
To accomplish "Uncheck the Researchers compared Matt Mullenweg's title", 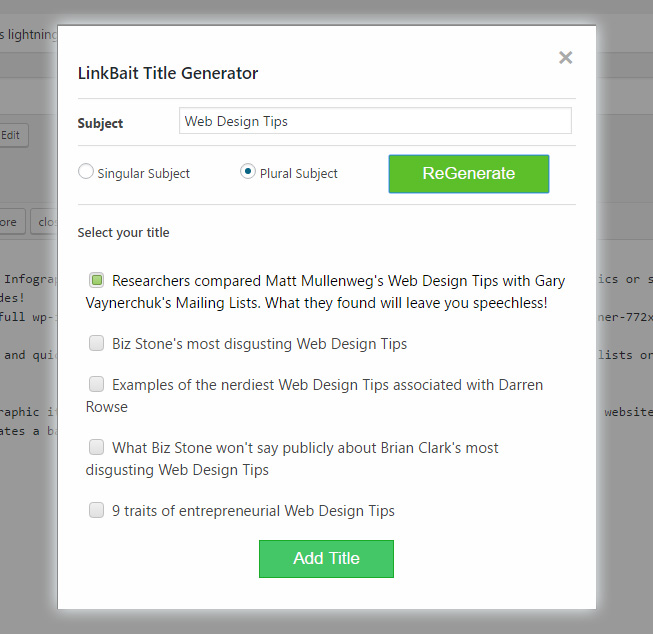I will [97, 280].
